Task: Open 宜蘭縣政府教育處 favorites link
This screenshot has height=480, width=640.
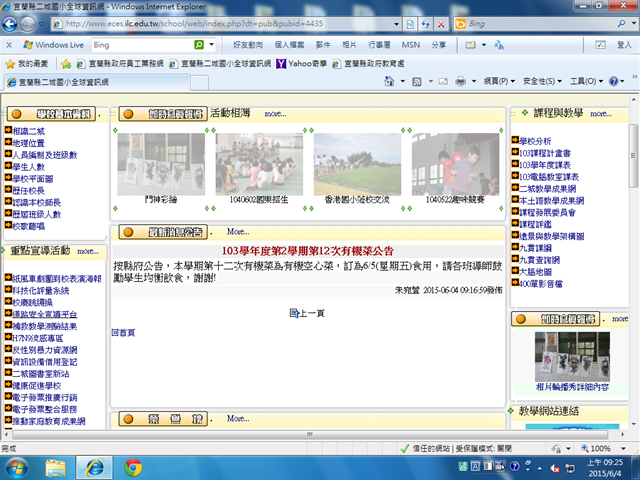Action: (369, 64)
